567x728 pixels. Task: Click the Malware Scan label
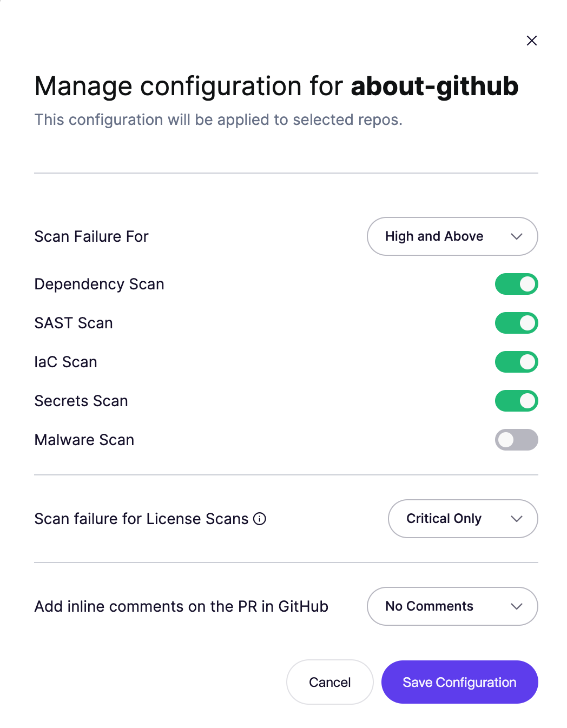(x=84, y=440)
